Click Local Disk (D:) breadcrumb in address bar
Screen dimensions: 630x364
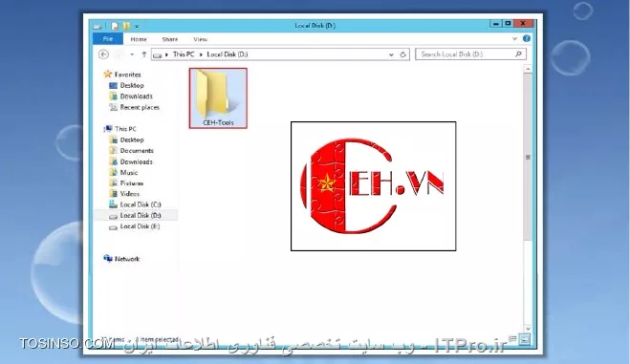click(x=228, y=54)
